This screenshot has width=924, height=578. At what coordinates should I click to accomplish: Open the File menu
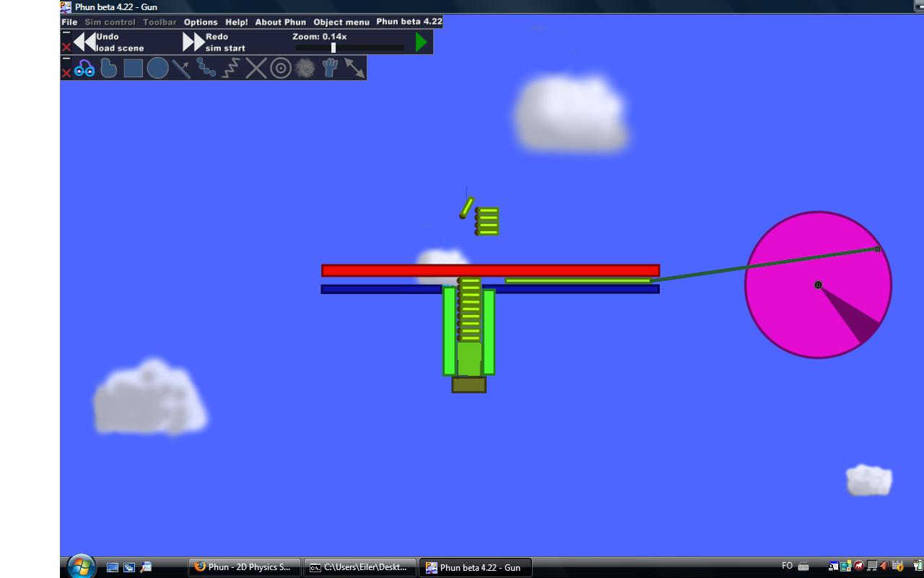point(69,22)
